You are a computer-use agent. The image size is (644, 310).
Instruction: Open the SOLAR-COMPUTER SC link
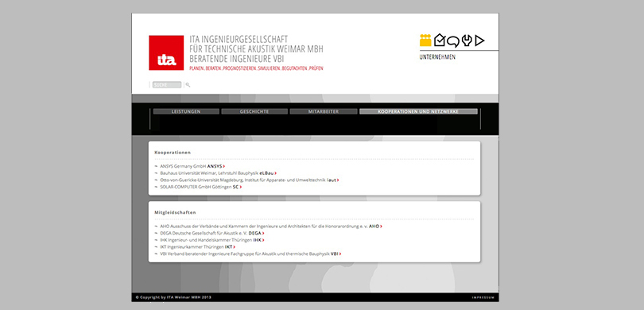[x=201, y=187]
